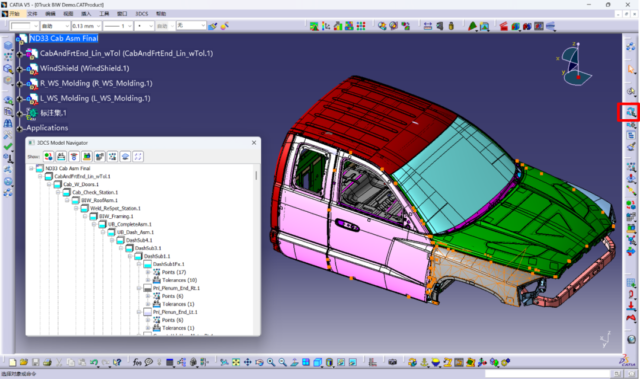Click the Undo arrow icon
The height and width of the screenshot is (379, 640).
[x=94, y=362]
